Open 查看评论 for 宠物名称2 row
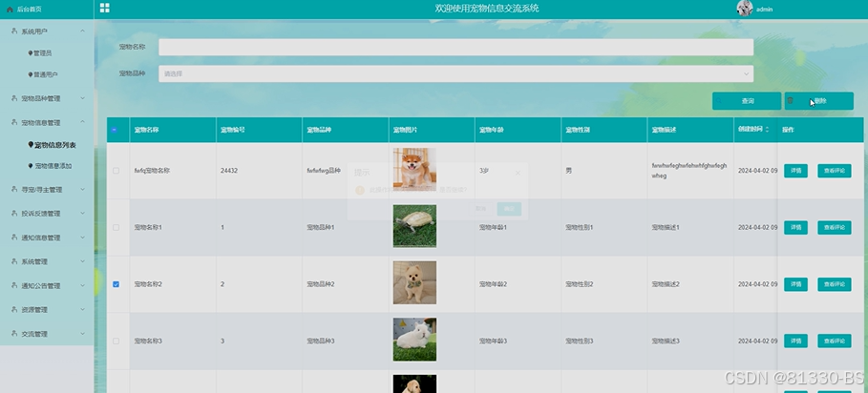The image size is (868, 393). 835,284
